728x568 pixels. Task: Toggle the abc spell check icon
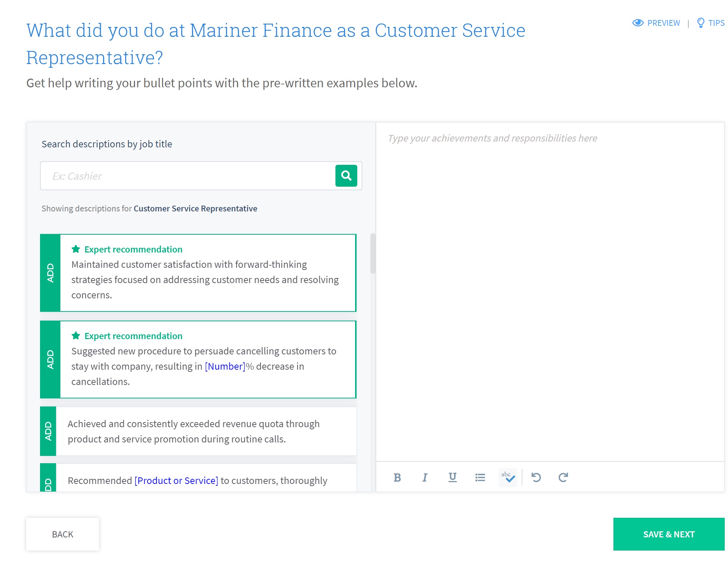coord(508,477)
